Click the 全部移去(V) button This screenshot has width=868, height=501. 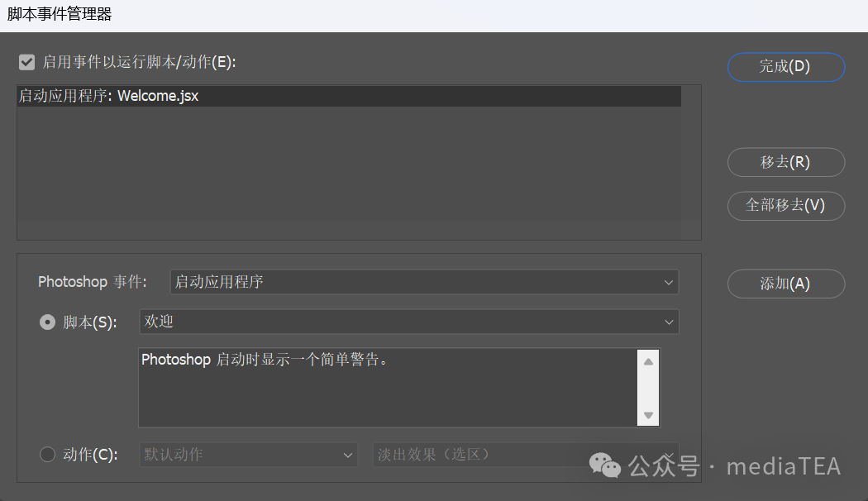[786, 206]
